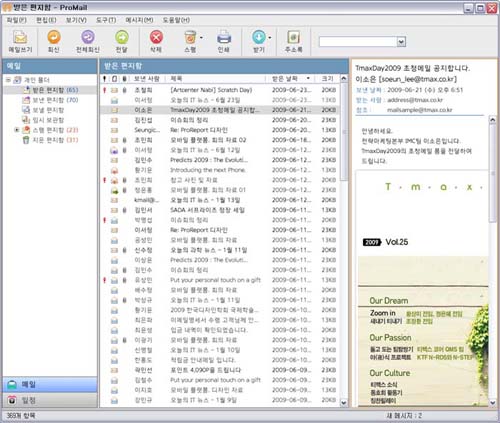The image size is (500, 423).
Task: Click forwarded-mail icon on 회의 자료 01 row
Action: (114, 190)
